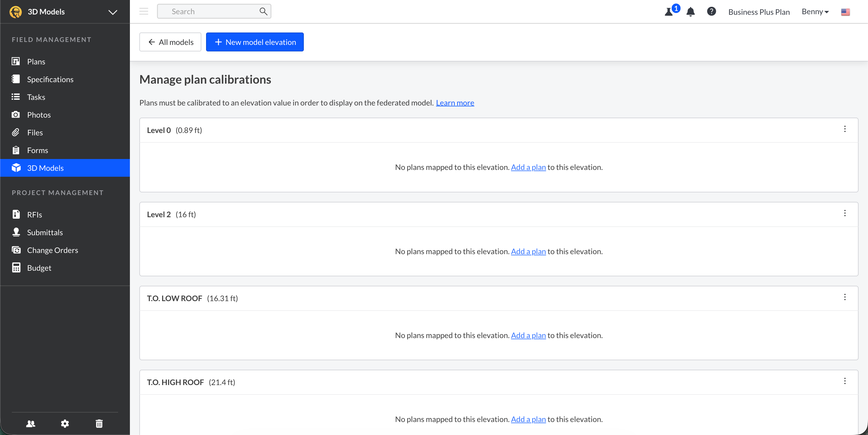
Task: Open Submittals in the sidebar
Action: pyautogui.click(x=45, y=232)
